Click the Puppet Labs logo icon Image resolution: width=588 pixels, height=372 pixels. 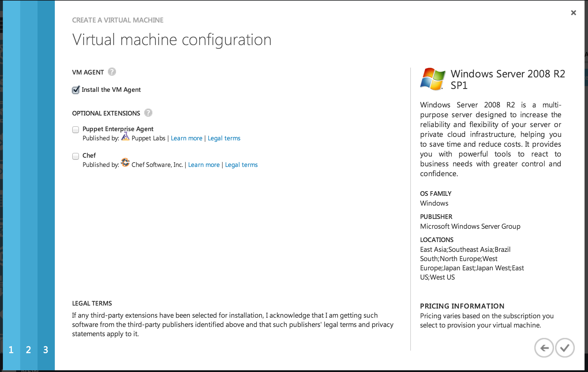point(125,136)
